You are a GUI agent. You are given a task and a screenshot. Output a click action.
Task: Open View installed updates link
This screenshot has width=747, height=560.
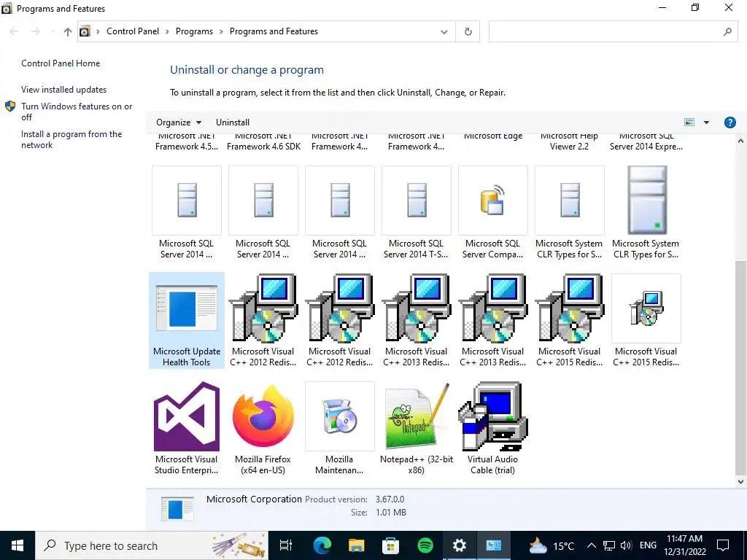click(x=64, y=90)
